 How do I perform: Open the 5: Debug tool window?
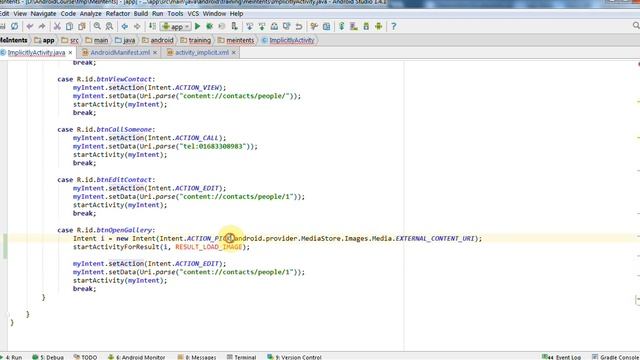48,357
